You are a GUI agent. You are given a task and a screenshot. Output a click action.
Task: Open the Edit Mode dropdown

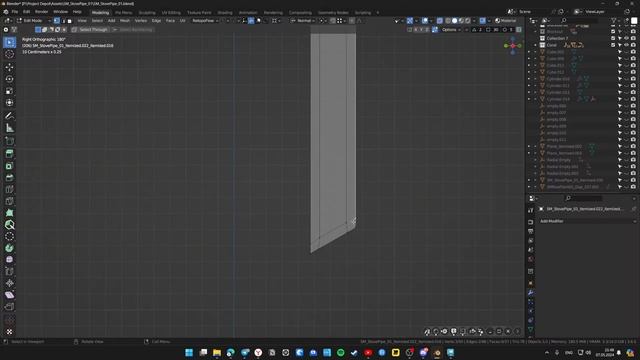tap(34, 20)
